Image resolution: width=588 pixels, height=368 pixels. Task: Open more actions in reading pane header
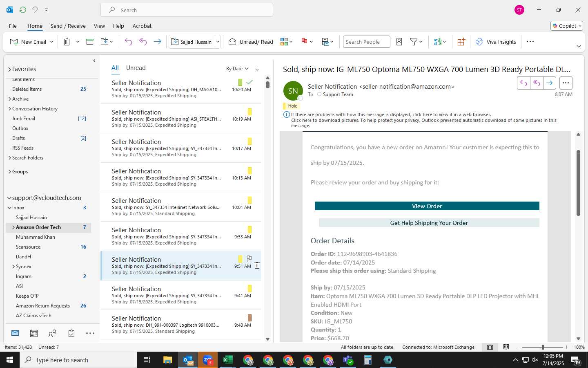tap(566, 83)
